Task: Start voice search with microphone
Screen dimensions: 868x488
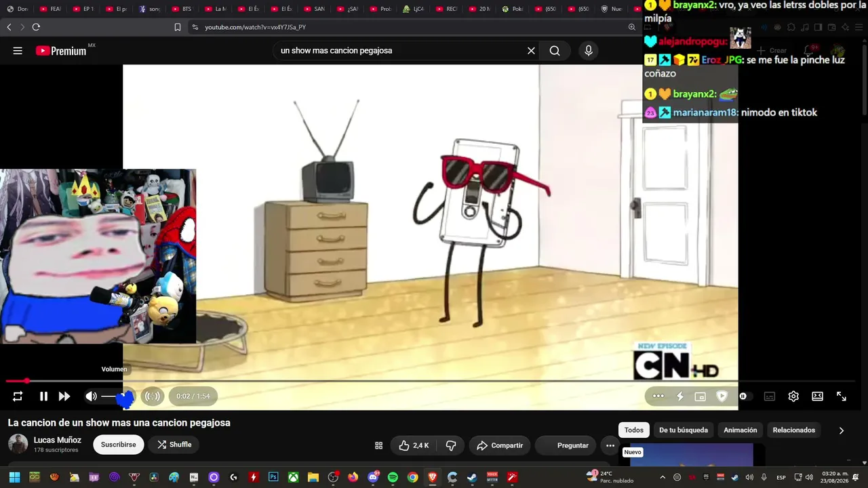Action: pyautogui.click(x=589, y=51)
